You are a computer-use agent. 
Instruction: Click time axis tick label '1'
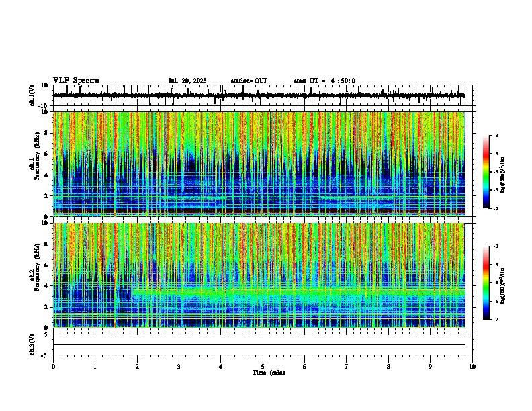(x=95, y=367)
